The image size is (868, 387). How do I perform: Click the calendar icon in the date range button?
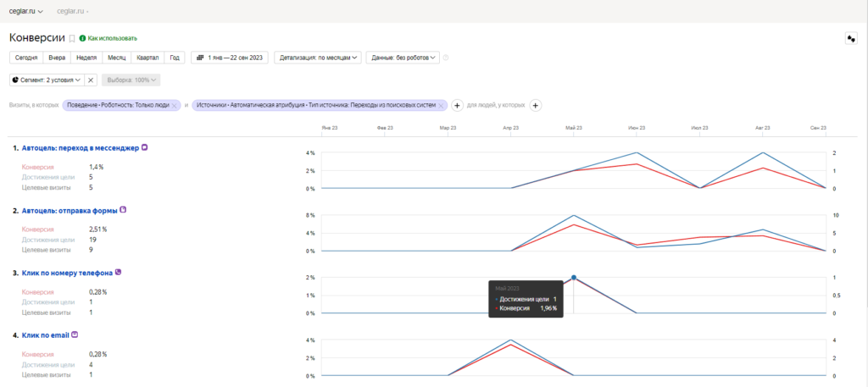(200, 58)
